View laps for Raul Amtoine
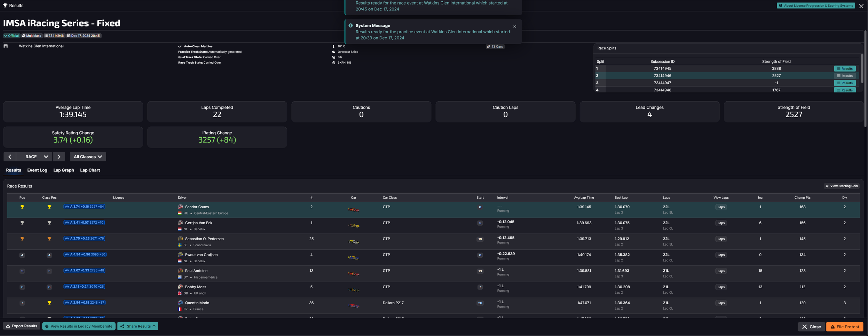Screen dimensions: 868x336 click(x=721, y=271)
